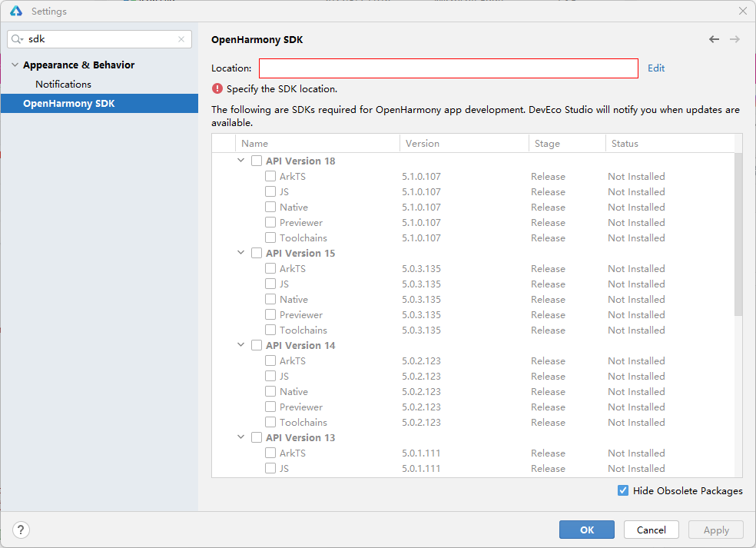Viewport: 756px width, 548px height.
Task: Navigate back with the left arrow
Action: [714, 39]
